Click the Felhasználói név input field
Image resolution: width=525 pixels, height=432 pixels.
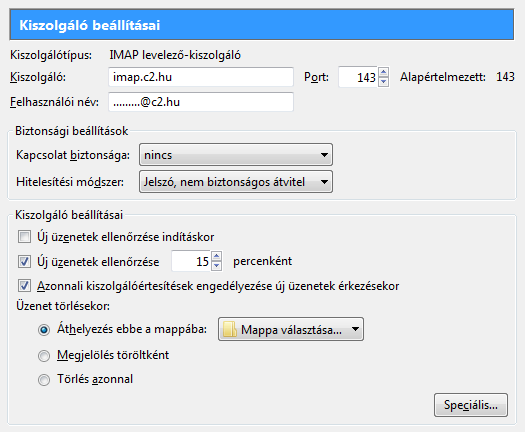201,102
